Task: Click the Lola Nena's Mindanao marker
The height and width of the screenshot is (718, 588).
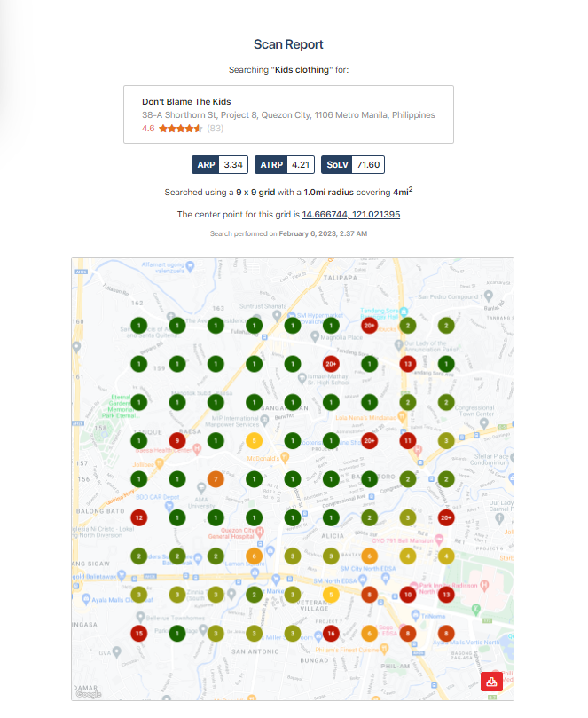Action: (402, 417)
